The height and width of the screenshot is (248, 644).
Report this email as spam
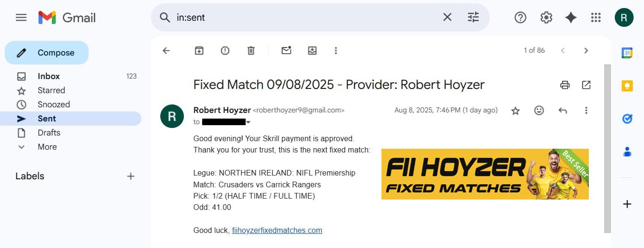[x=225, y=50]
